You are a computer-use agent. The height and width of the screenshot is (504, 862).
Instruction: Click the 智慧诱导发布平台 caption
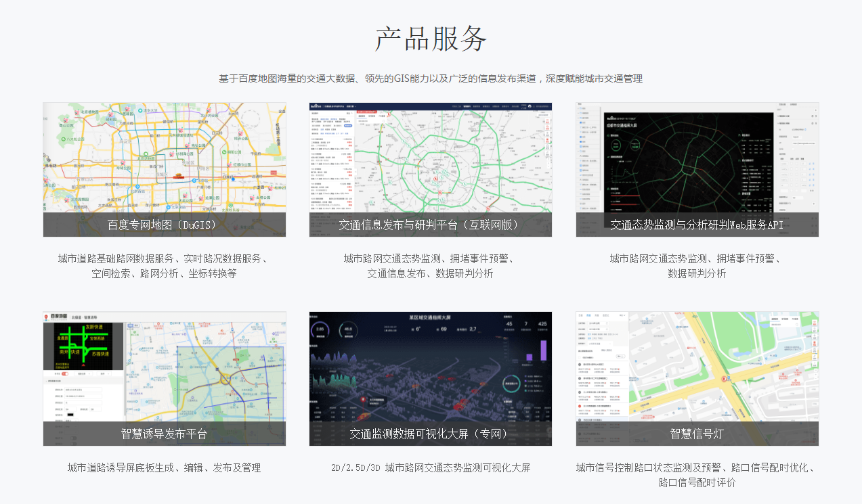coord(165,434)
